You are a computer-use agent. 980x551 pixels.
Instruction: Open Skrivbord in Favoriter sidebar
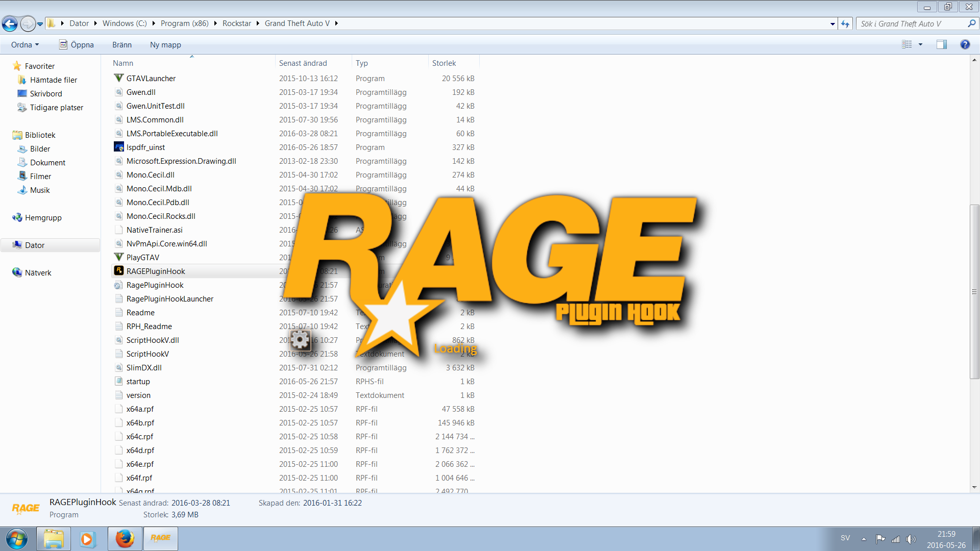pyautogui.click(x=45, y=93)
